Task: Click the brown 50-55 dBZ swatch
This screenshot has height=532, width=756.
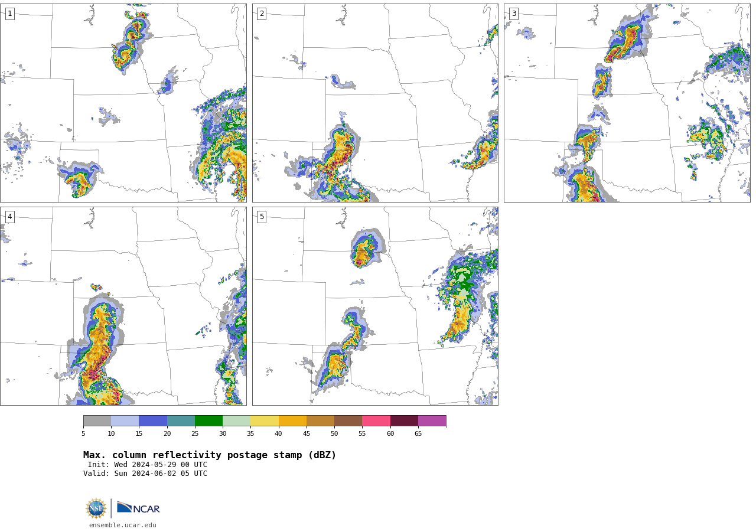Action: [x=348, y=420]
